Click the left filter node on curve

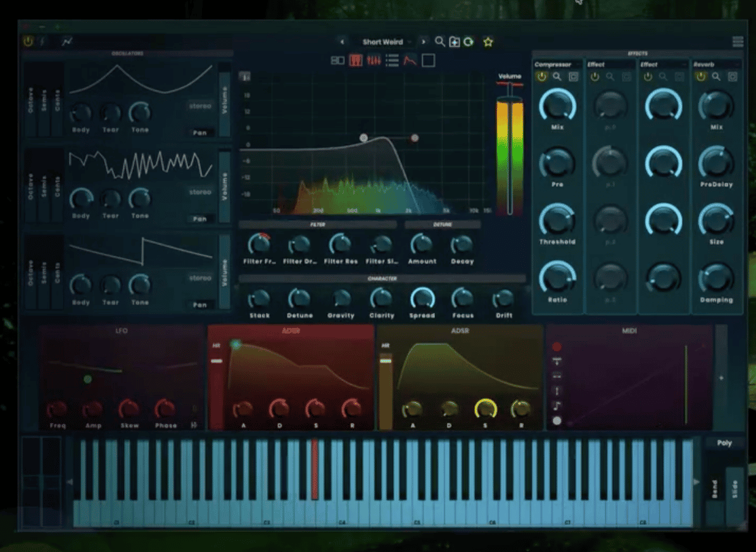pyautogui.click(x=363, y=138)
